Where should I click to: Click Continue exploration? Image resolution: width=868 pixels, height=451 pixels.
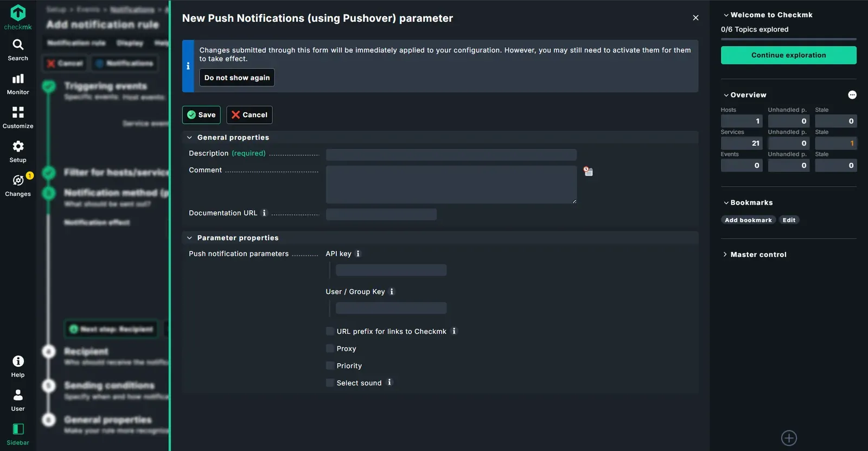tap(789, 55)
